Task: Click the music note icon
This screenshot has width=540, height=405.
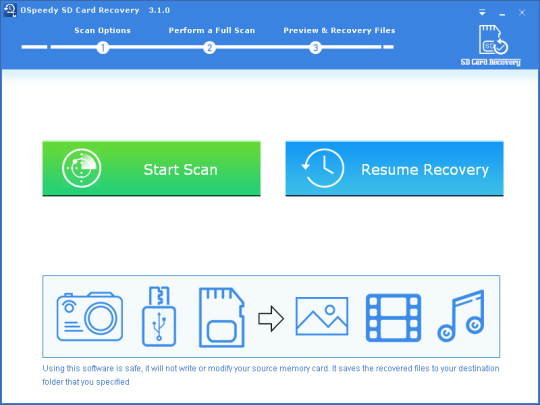Action: pyautogui.click(x=461, y=316)
